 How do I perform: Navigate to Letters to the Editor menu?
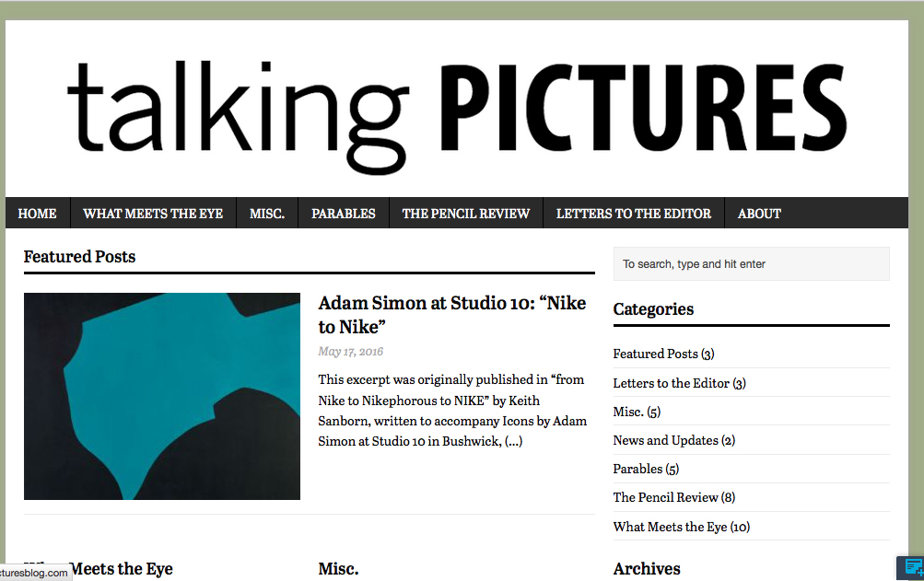[634, 214]
